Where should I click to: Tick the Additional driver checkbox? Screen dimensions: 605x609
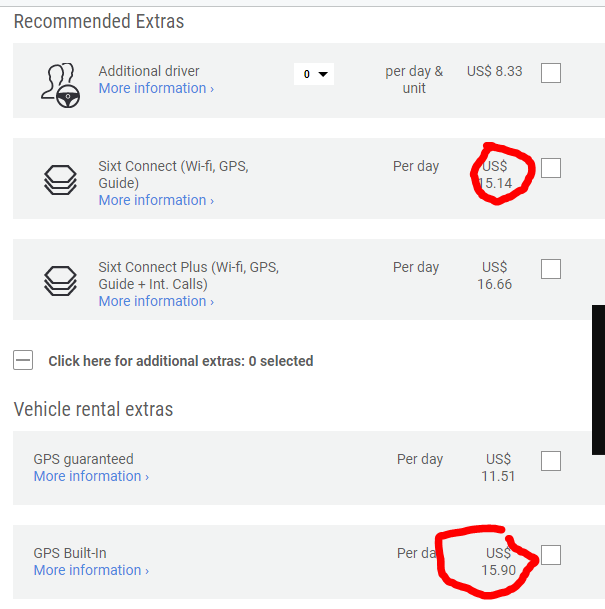pyautogui.click(x=550, y=73)
